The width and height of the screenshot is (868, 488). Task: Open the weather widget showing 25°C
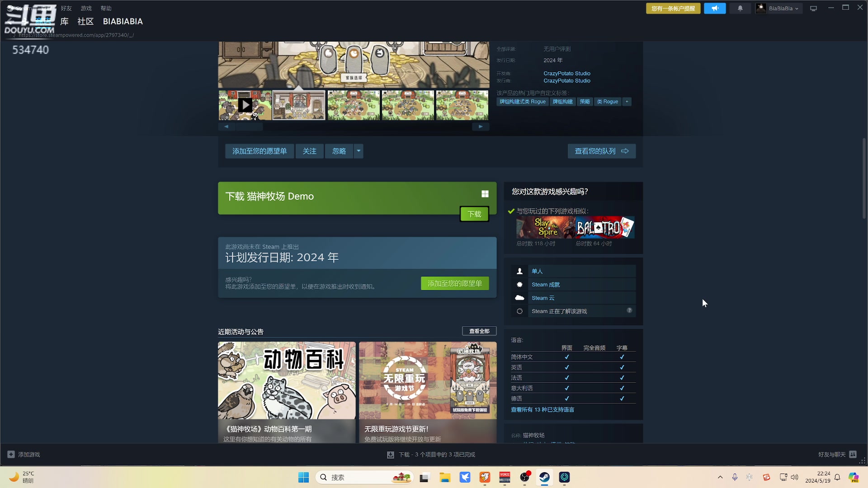tap(22, 477)
